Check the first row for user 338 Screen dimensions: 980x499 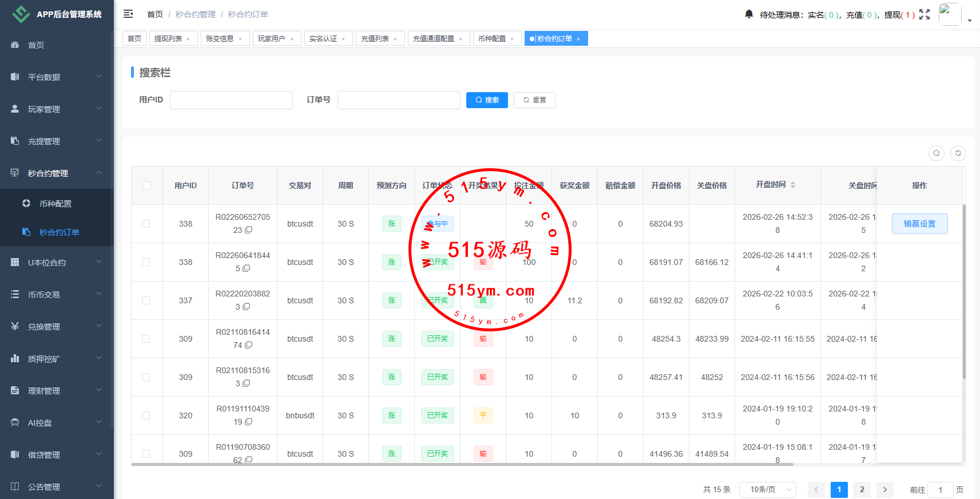click(x=146, y=224)
